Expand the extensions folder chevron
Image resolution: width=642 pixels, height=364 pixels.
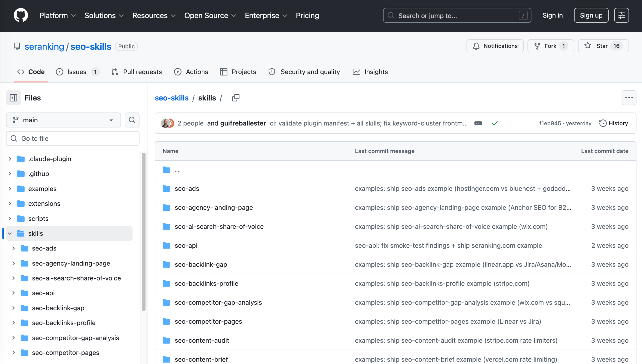pos(10,204)
